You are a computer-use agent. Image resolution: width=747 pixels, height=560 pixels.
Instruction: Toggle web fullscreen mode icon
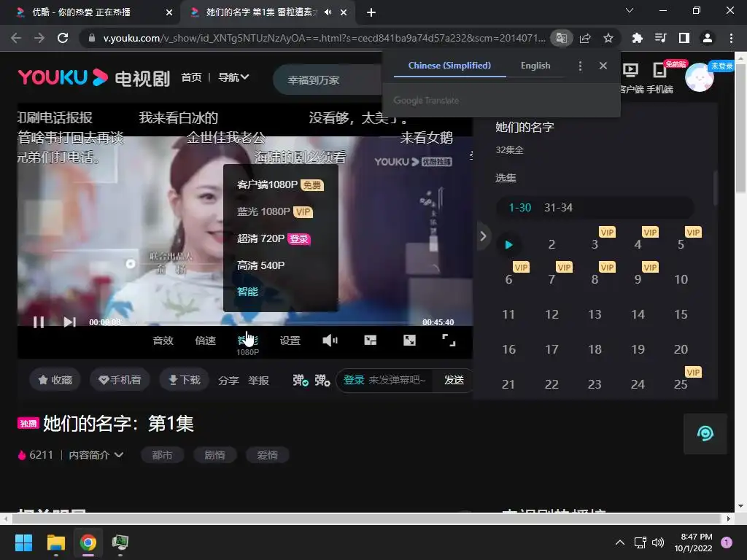tap(409, 340)
